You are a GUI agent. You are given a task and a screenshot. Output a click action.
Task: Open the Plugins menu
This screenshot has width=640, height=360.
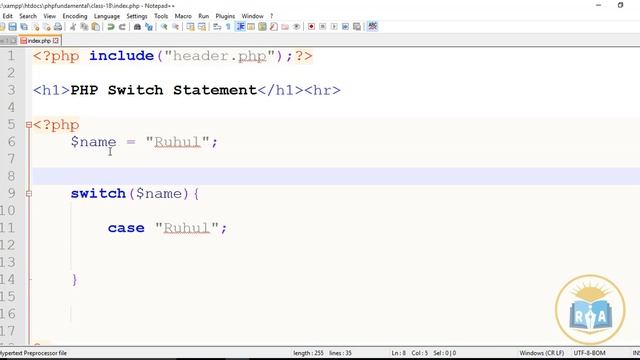tap(225, 16)
